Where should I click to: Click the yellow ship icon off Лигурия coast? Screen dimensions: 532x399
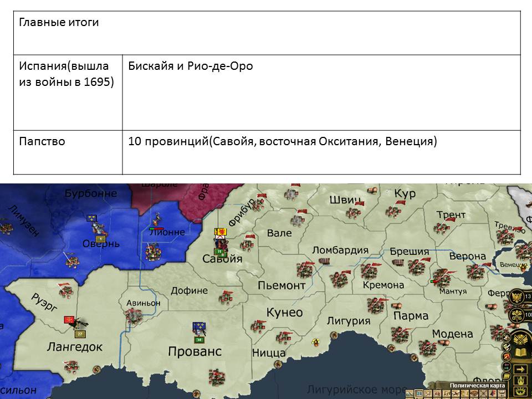[x=316, y=342]
